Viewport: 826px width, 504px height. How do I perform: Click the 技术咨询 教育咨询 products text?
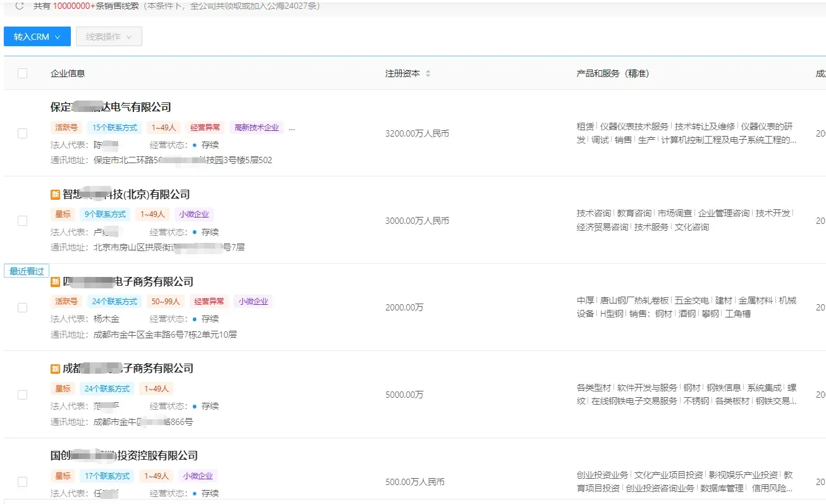[686, 220]
